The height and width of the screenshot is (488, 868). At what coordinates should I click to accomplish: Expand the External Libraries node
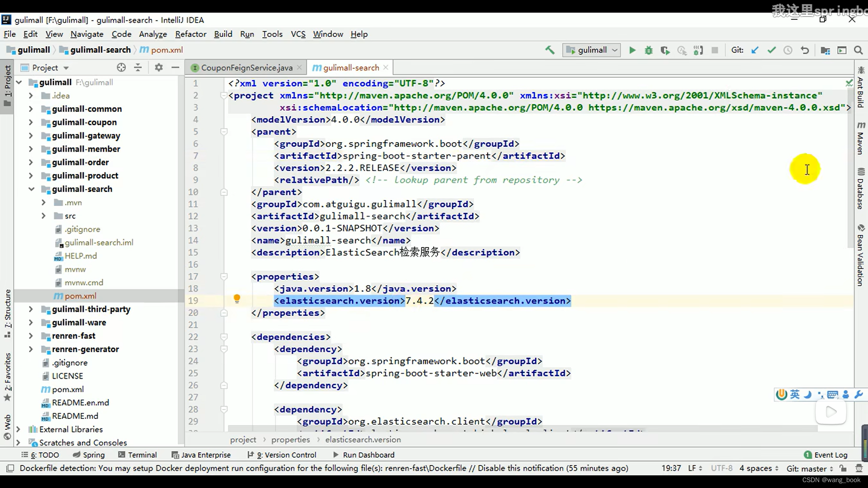(x=18, y=429)
